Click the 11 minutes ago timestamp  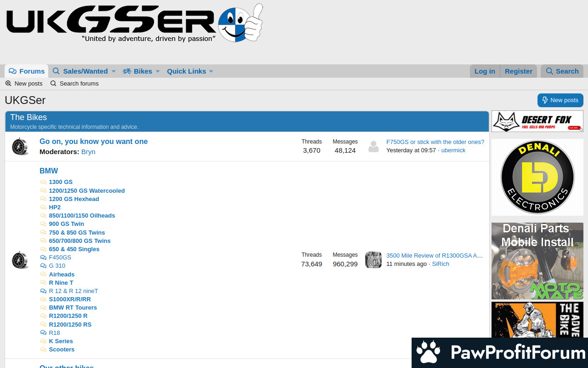(407, 264)
